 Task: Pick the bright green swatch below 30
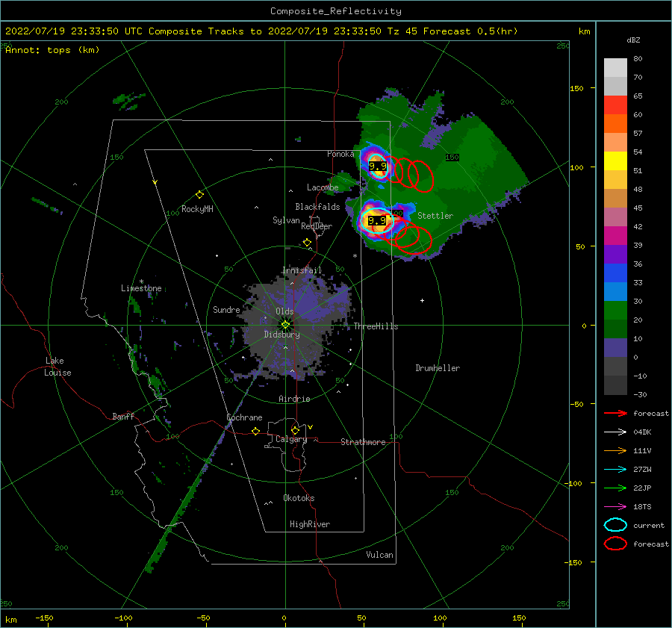point(615,310)
